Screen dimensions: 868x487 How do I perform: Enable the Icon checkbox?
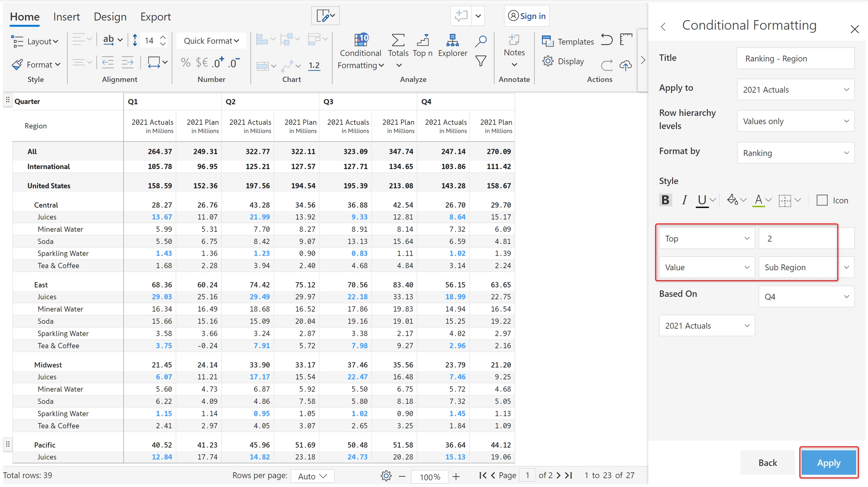pyautogui.click(x=822, y=200)
